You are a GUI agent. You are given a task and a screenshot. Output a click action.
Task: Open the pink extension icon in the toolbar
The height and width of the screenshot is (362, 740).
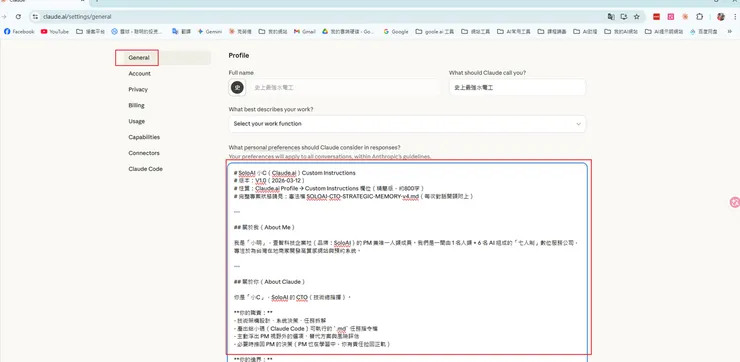[x=671, y=17]
